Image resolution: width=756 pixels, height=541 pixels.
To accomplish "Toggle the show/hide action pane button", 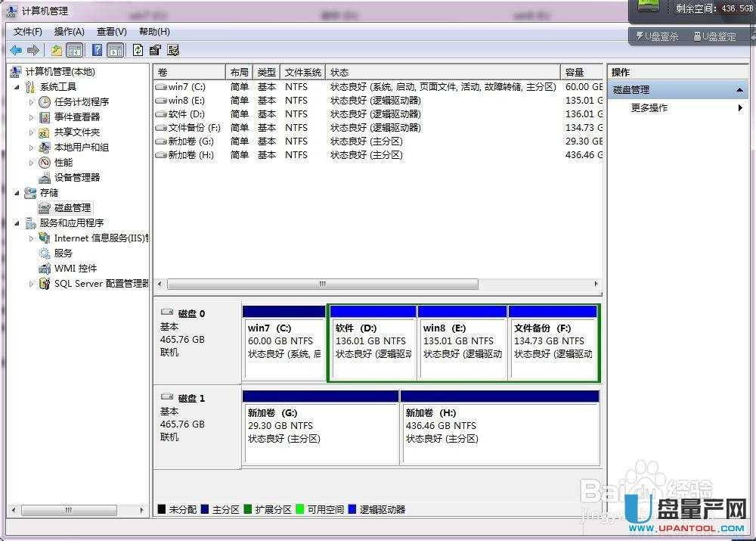I will click(115, 50).
